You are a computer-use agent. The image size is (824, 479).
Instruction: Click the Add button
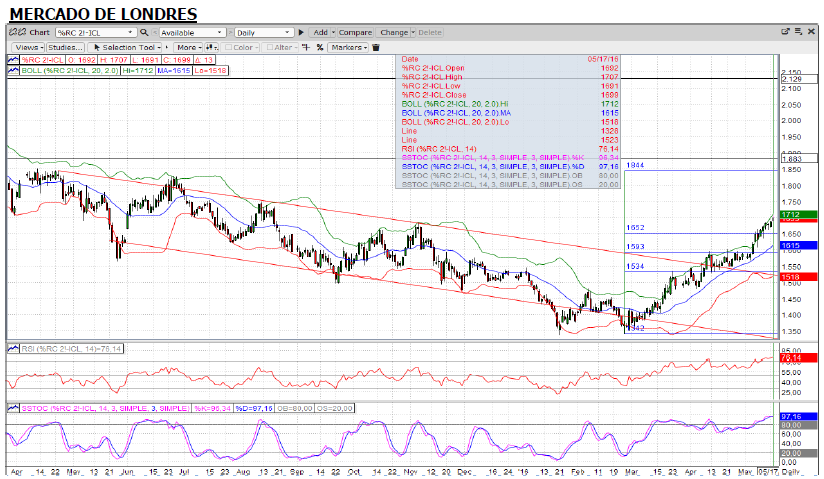pyautogui.click(x=320, y=32)
